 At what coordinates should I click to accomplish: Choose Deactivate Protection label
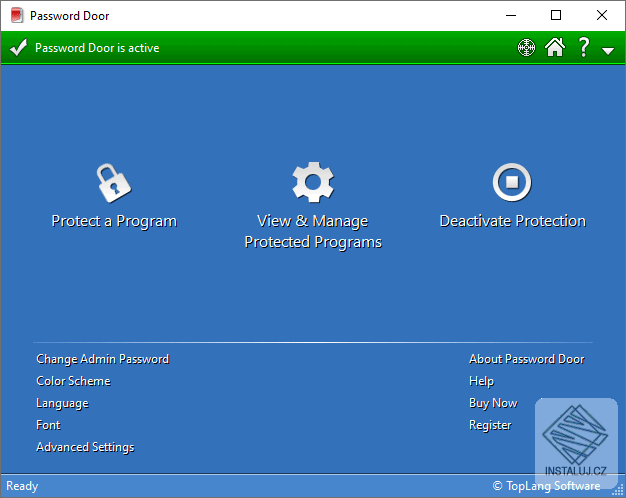(x=513, y=221)
